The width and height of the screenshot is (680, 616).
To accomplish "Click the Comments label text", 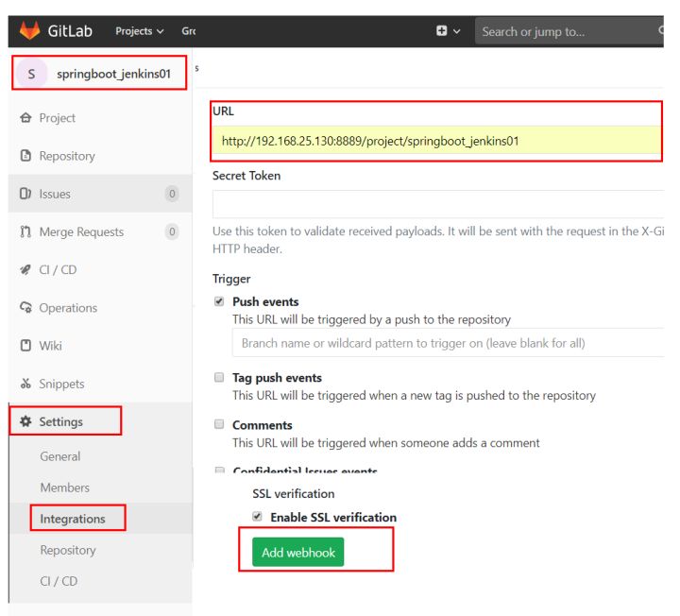I will coord(263,425).
